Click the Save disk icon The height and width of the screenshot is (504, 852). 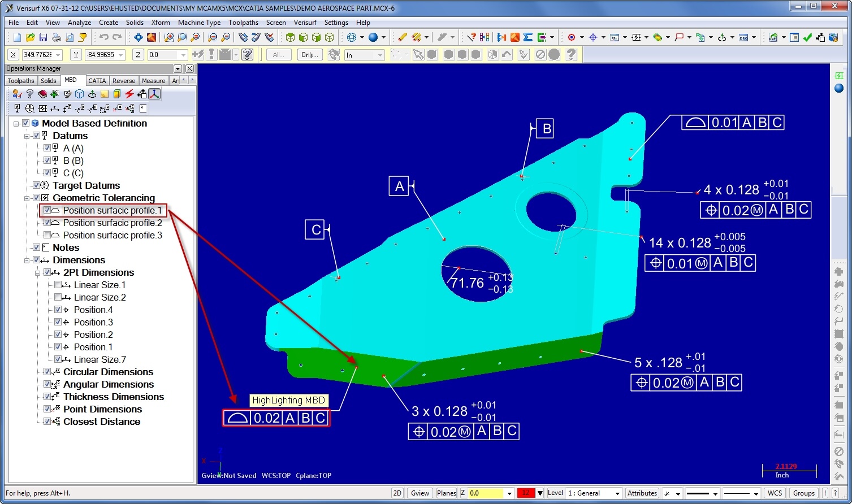click(43, 37)
